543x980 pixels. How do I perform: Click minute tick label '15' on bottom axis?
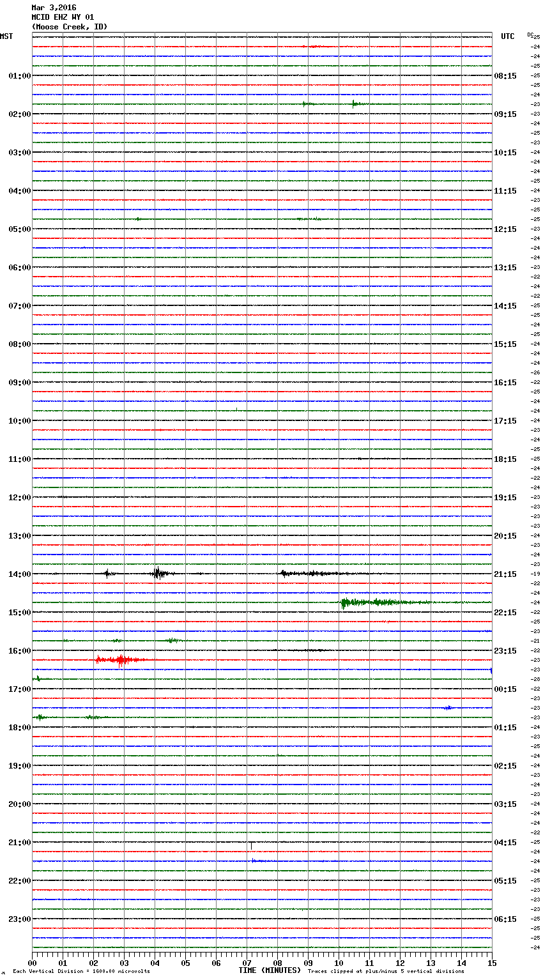pyautogui.click(x=492, y=963)
